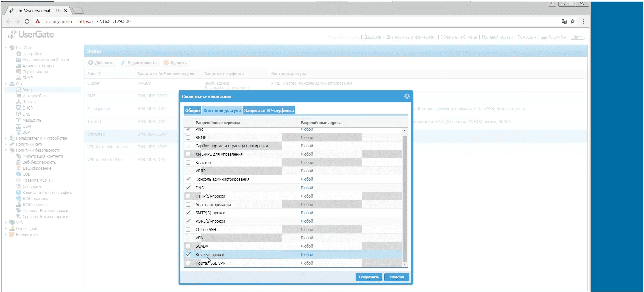The height and width of the screenshot is (292, 644).
Task: Enable Captive-портал и страница блокировки checkbox
Action: (188, 146)
